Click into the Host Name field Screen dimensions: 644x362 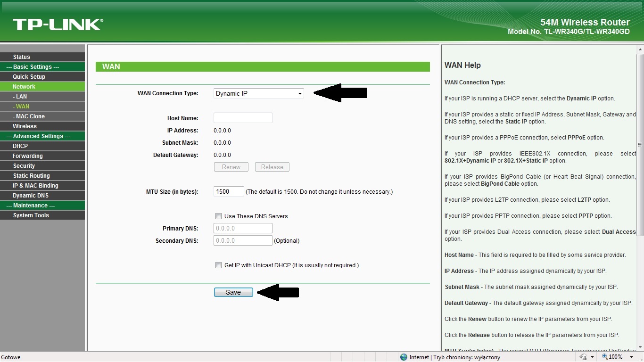pos(243,118)
